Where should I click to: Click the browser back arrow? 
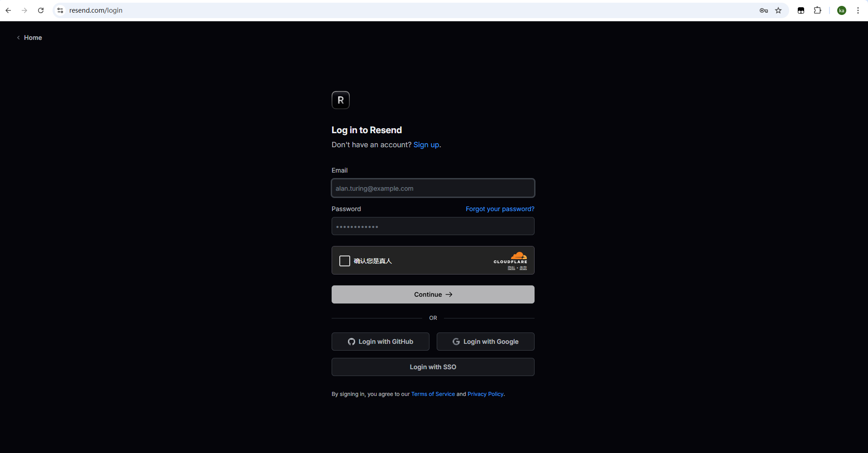click(x=8, y=10)
